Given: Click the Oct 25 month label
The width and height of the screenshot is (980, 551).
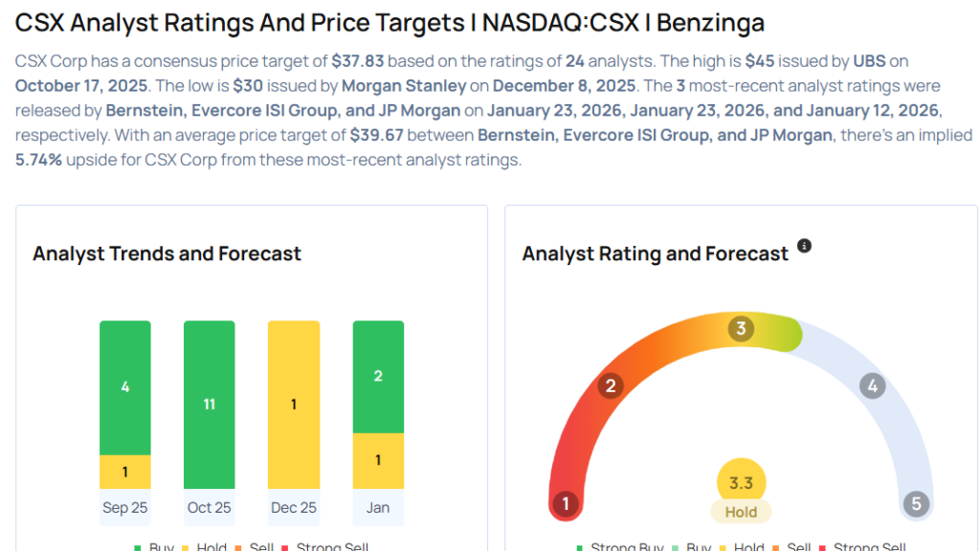Looking at the screenshot, I should click(210, 507).
